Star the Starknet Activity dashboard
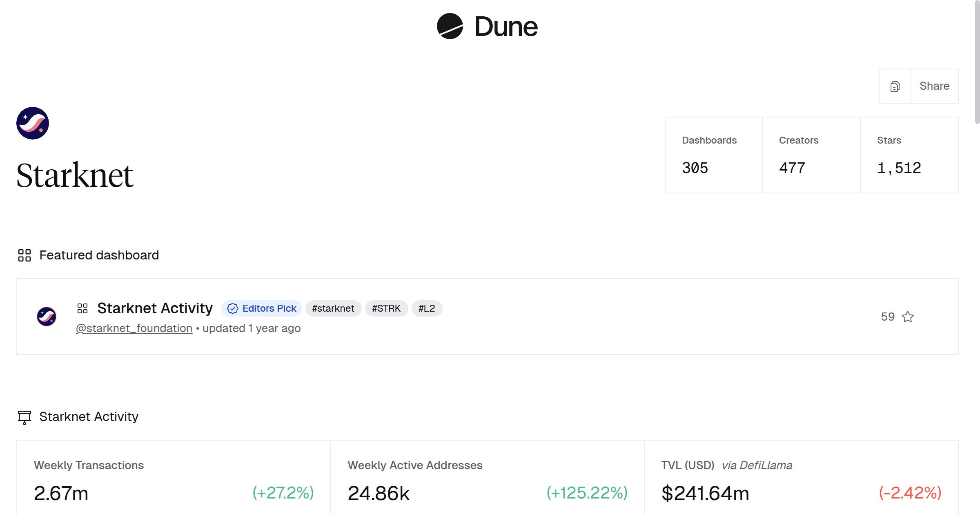Image resolution: width=980 pixels, height=514 pixels. [x=908, y=317]
